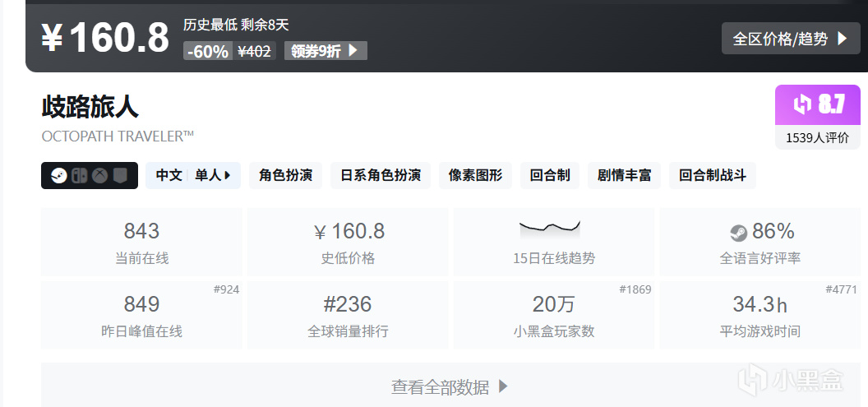Select the 回合制战斗 tag
Screen dimensions: 868x407
[x=713, y=175]
